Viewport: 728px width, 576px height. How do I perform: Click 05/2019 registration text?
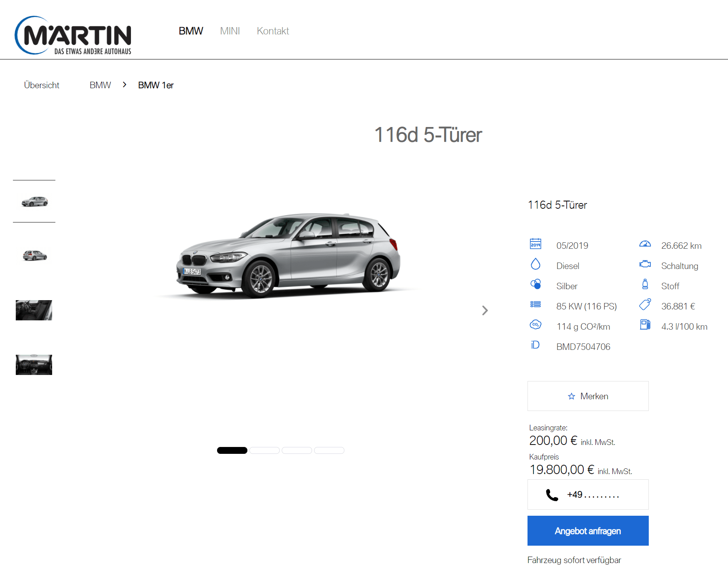pos(572,246)
